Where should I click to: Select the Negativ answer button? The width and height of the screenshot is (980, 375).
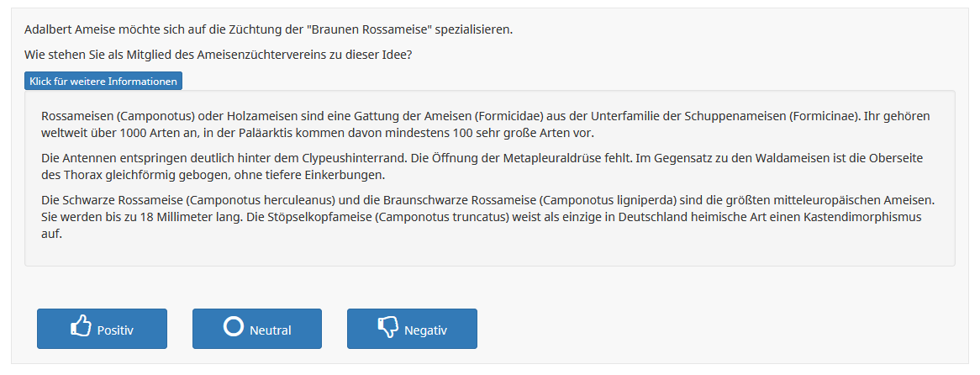coord(412,329)
